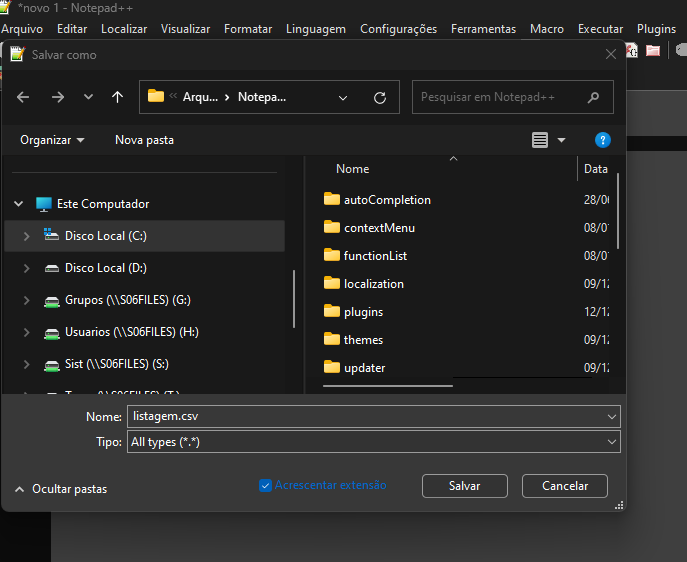687x562 pixels.
Task: Open the Executar menu in Notepad++
Action: click(x=600, y=29)
